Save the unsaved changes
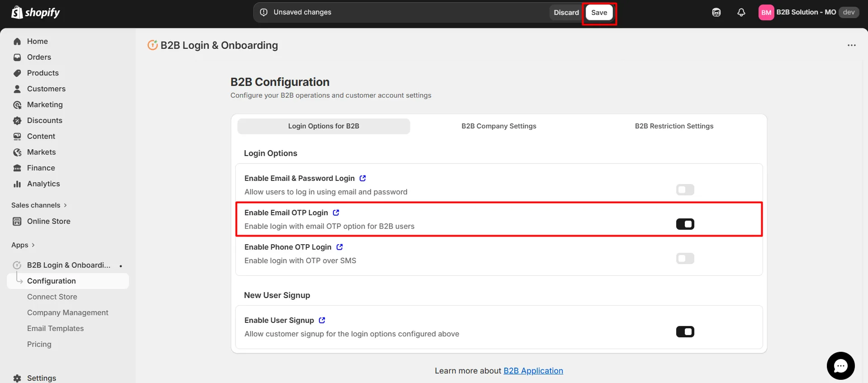Viewport: 868px width, 383px height. coord(599,13)
